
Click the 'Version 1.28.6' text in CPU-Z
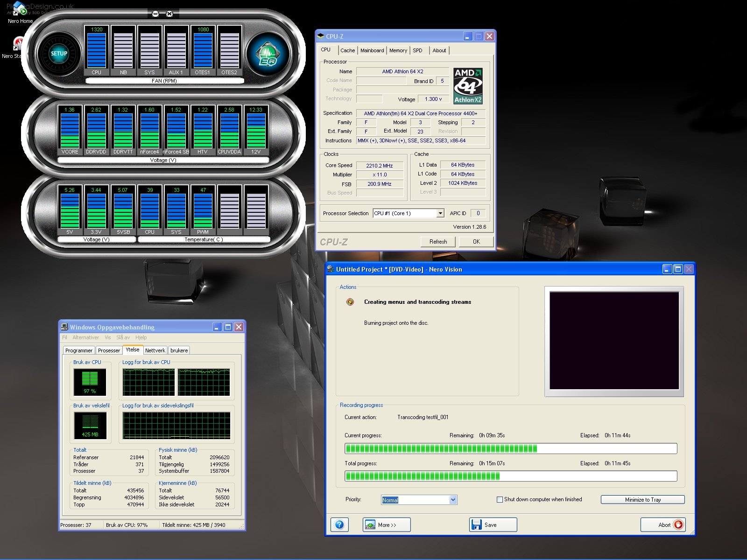tap(469, 227)
